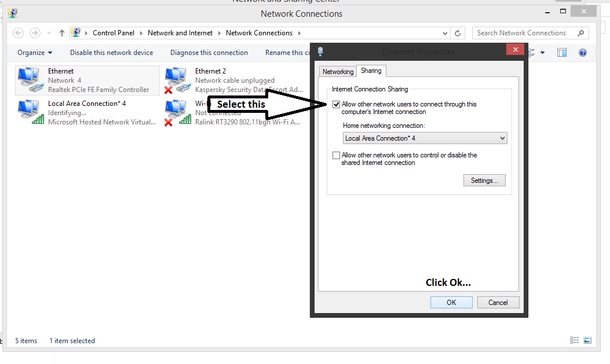Switch to the Sharing tab

pos(371,71)
